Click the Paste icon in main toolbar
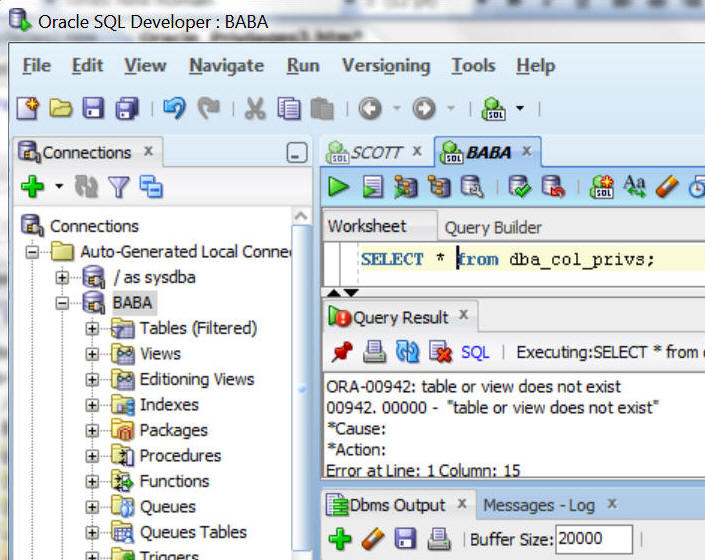 tap(322, 108)
